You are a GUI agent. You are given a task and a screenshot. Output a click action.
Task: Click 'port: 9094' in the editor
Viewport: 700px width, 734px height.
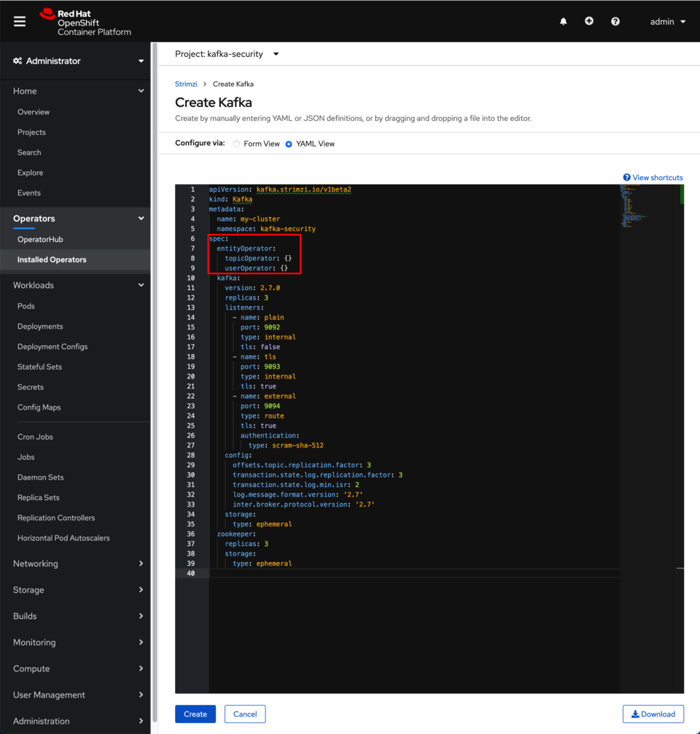pyautogui.click(x=260, y=406)
